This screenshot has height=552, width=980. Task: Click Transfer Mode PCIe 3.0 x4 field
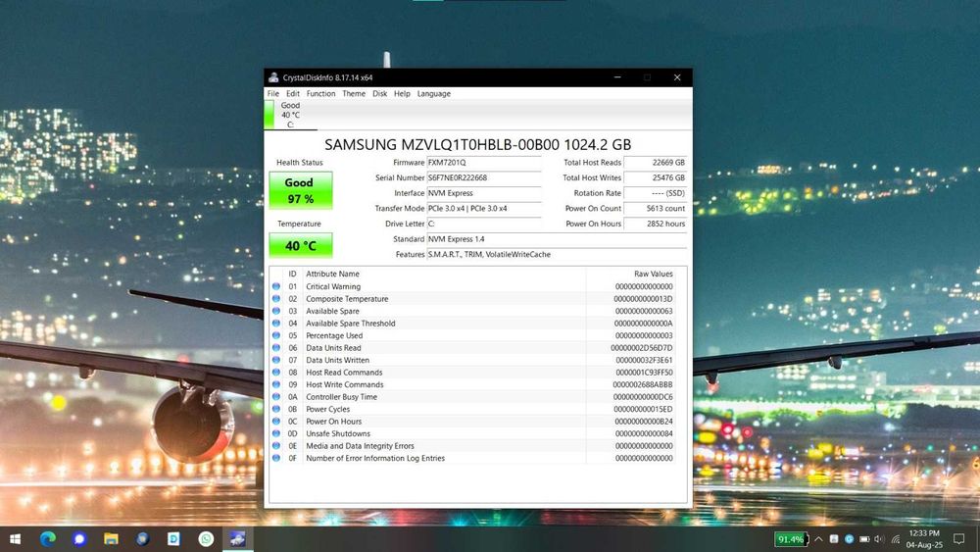pos(484,208)
